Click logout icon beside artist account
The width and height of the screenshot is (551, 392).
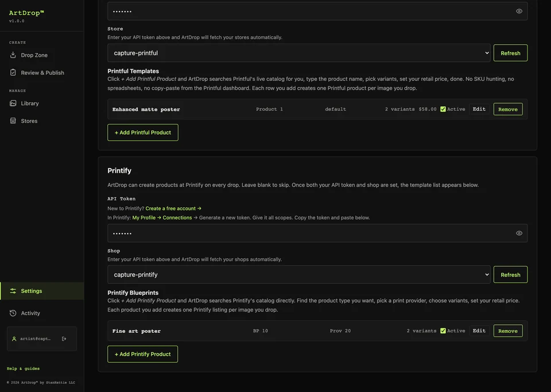64,339
